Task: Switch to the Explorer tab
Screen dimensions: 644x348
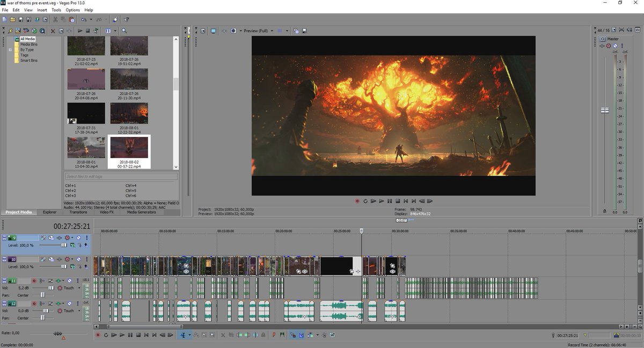Action: (x=49, y=212)
